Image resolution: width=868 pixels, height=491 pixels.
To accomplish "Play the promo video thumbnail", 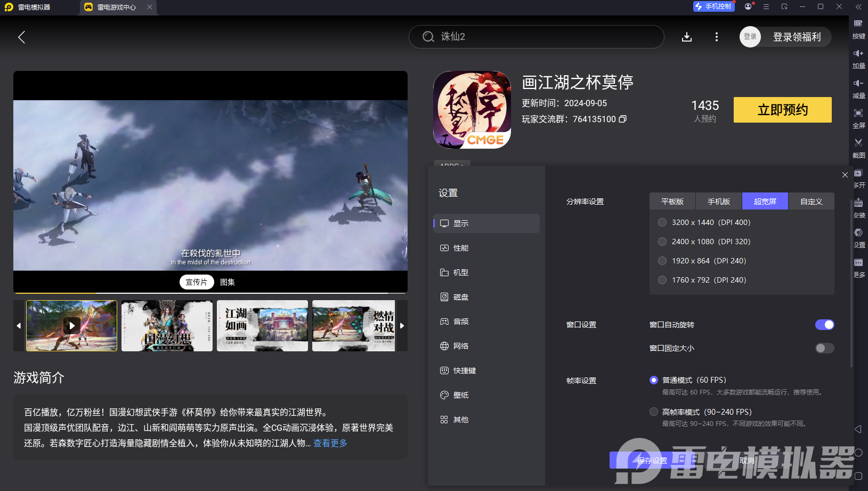I will click(x=72, y=325).
